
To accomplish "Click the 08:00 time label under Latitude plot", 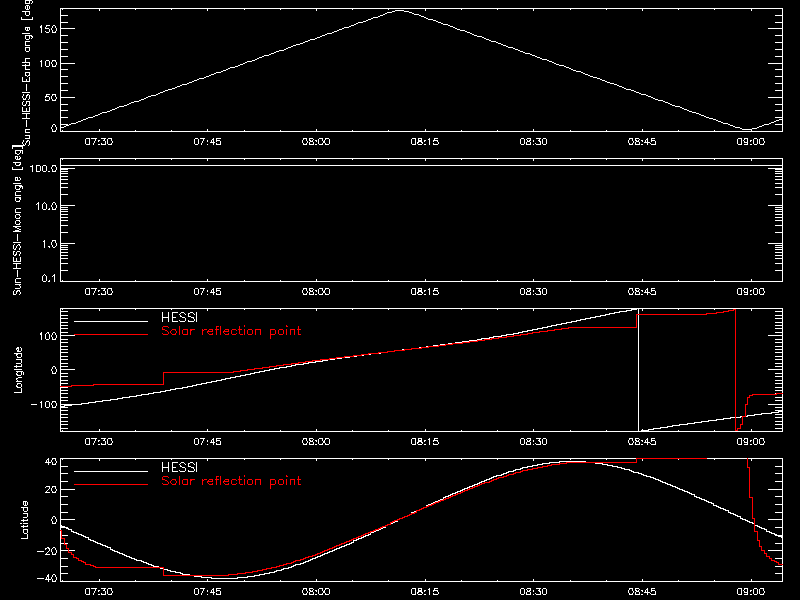I will (316, 592).
